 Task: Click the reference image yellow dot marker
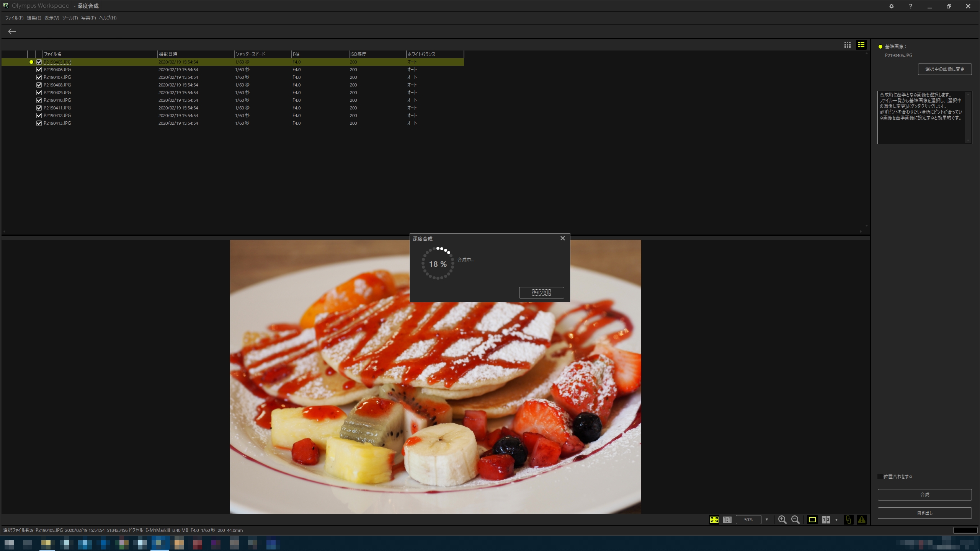point(31,62)
